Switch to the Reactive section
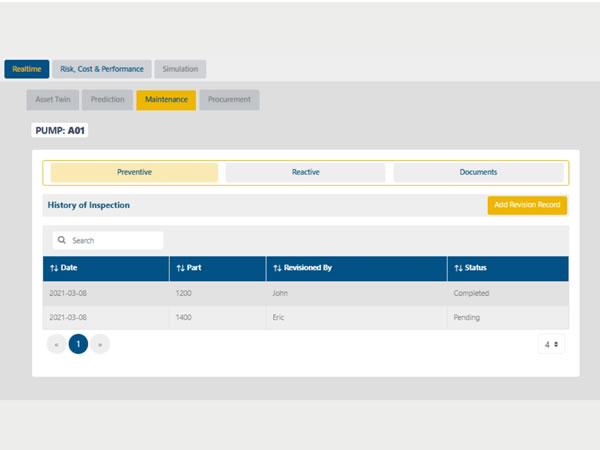The image size is (600, 450). [x=305, y=172]
